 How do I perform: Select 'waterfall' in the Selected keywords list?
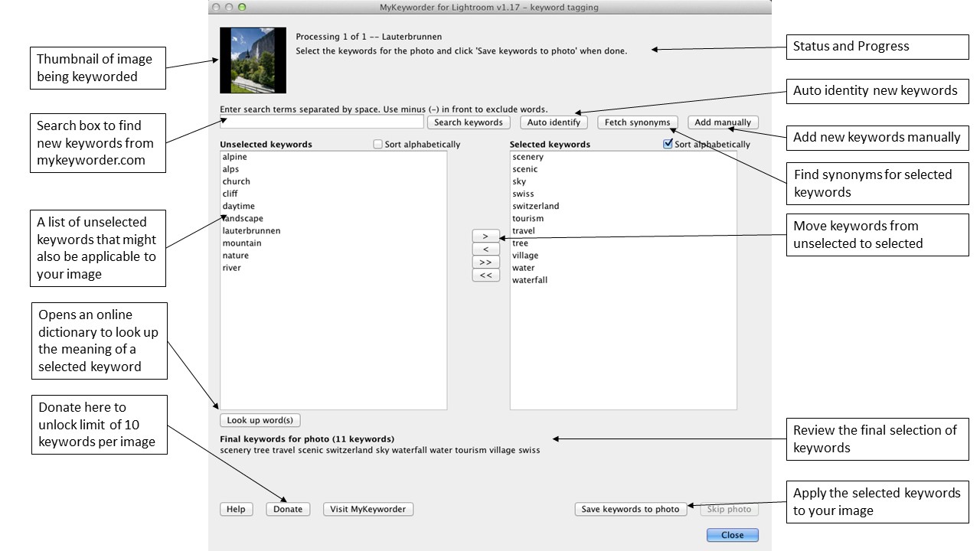coord(530,280)
